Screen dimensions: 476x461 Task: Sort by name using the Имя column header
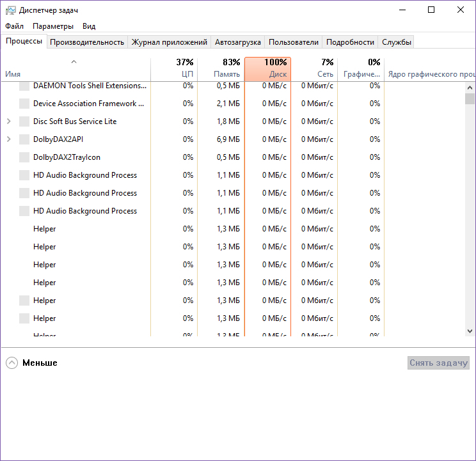click(x=13, y=74)
